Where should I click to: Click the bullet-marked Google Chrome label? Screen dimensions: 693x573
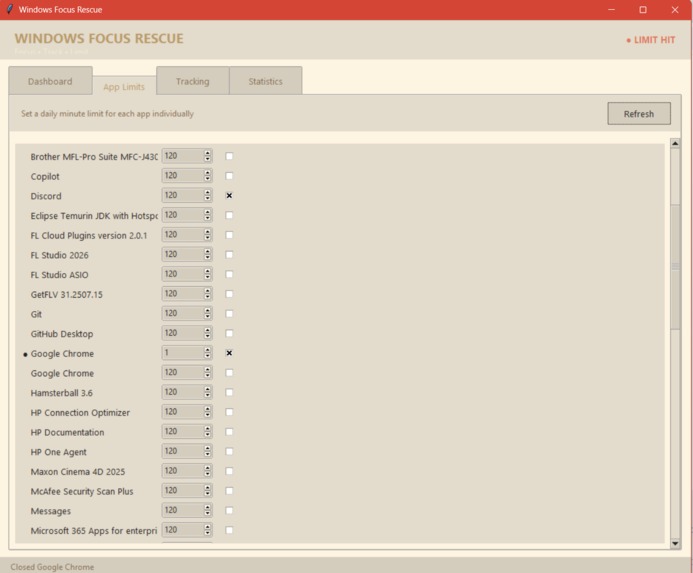[x=62, y=354]
